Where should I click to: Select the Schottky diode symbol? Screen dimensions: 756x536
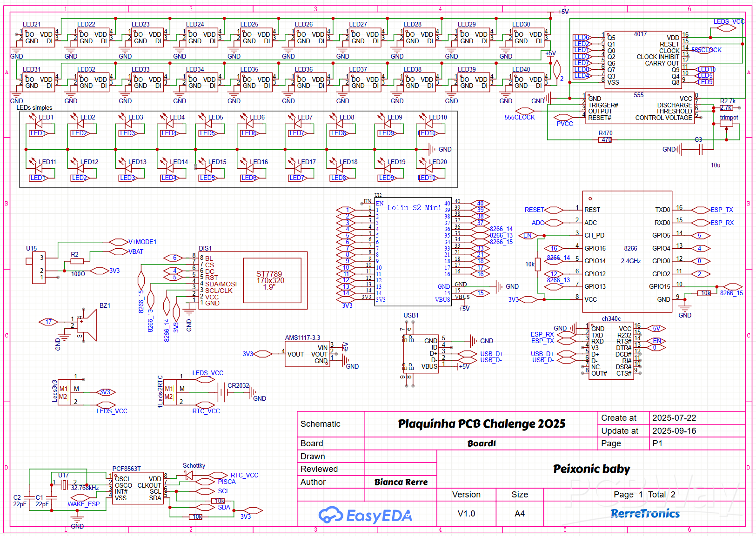point(188,475)
